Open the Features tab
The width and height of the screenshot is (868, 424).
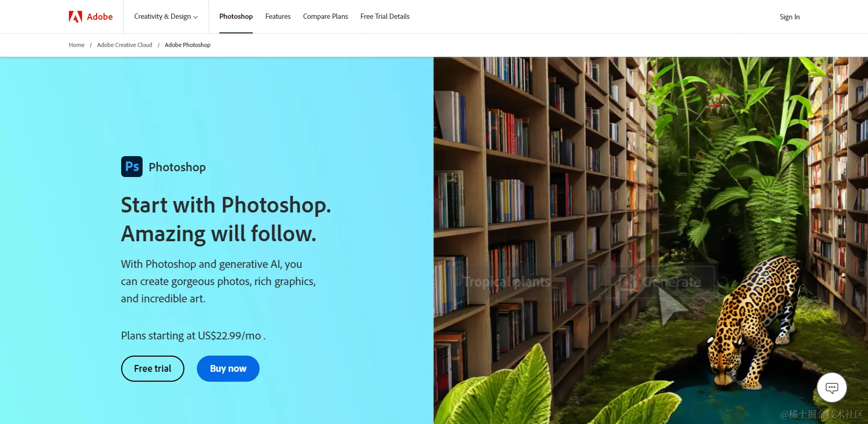(x=278, y=17)
